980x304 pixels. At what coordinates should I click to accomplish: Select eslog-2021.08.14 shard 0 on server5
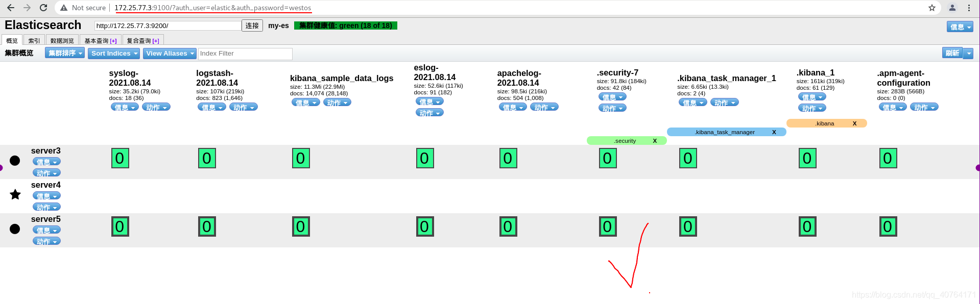(425, 226)
